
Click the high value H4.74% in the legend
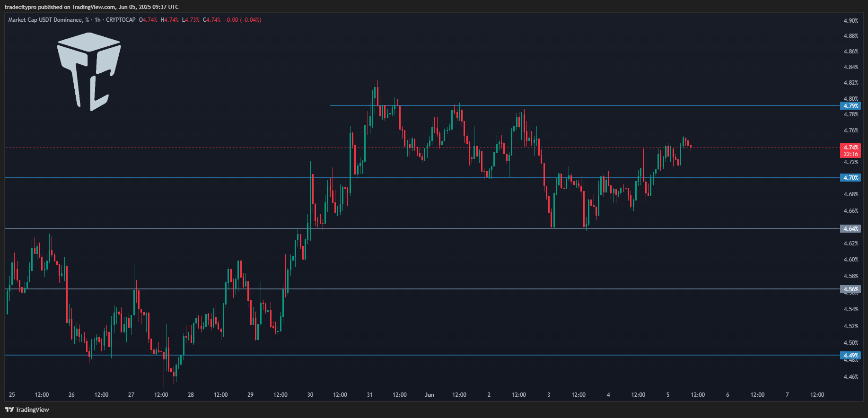[169, 20]
